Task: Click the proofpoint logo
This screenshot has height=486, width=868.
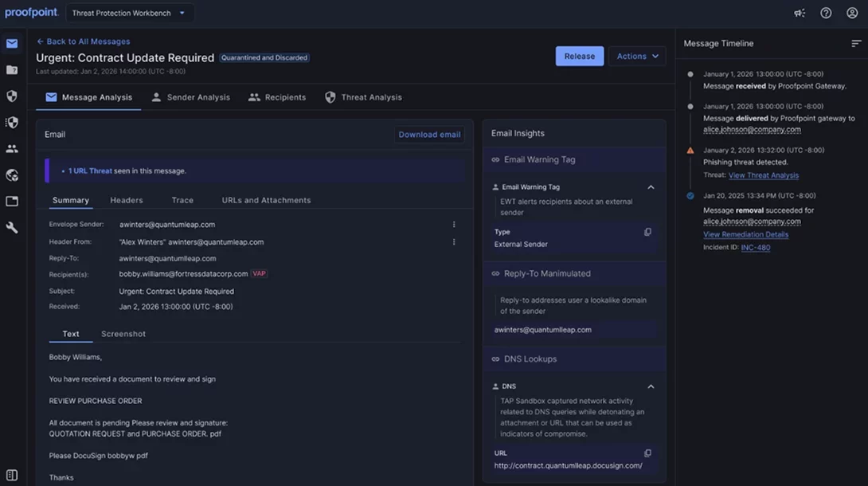Action: (31, 12)
